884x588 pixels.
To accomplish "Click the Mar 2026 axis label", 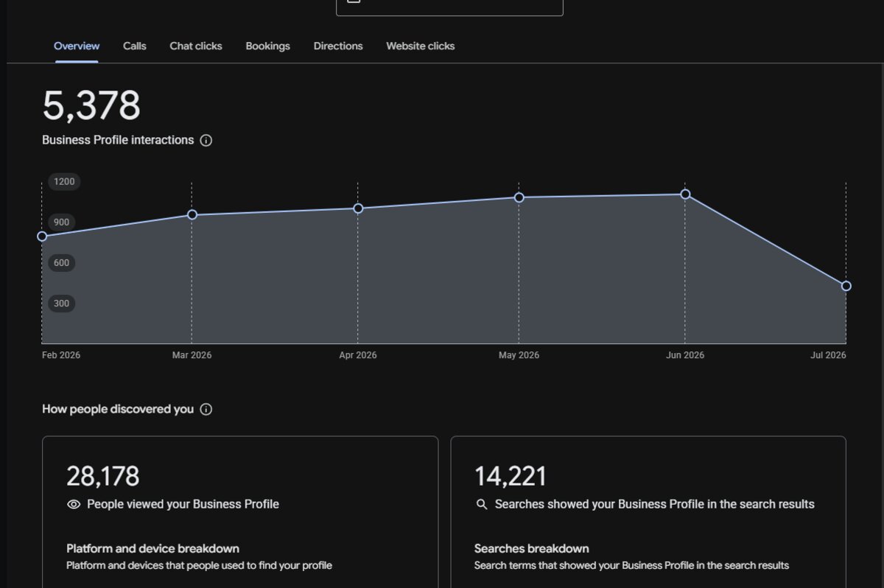I will click(192, 355).
